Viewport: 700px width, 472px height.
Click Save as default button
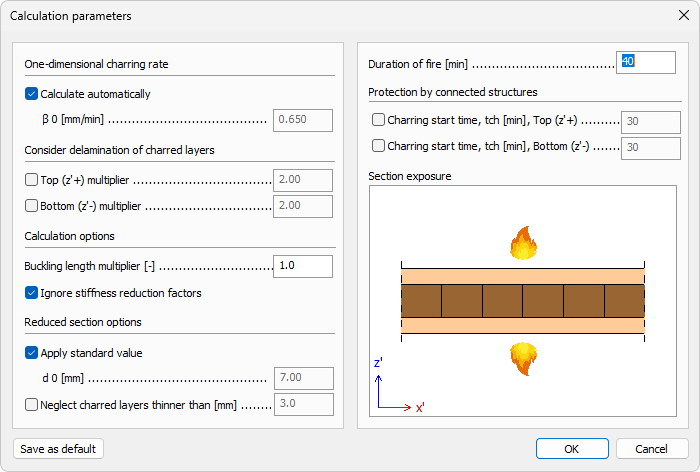(x=58, y=449)
